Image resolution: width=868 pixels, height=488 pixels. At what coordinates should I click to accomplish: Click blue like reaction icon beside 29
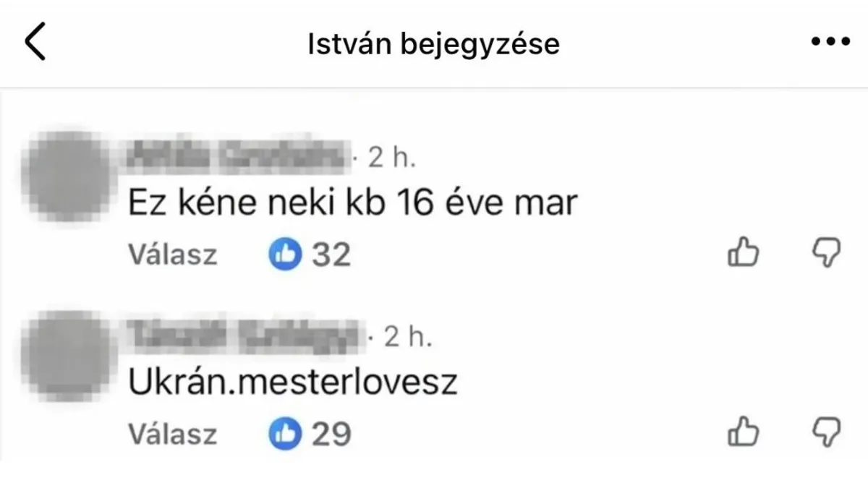click(285, 434)
